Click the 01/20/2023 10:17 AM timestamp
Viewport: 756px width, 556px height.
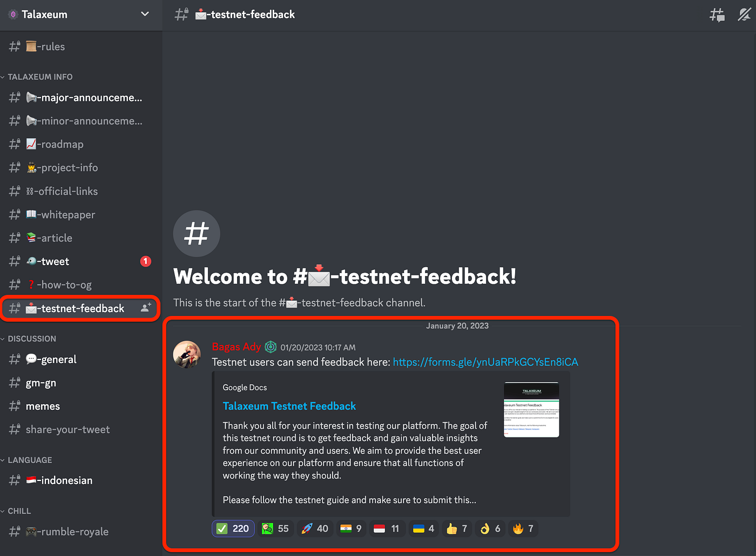tap(318, 348)
